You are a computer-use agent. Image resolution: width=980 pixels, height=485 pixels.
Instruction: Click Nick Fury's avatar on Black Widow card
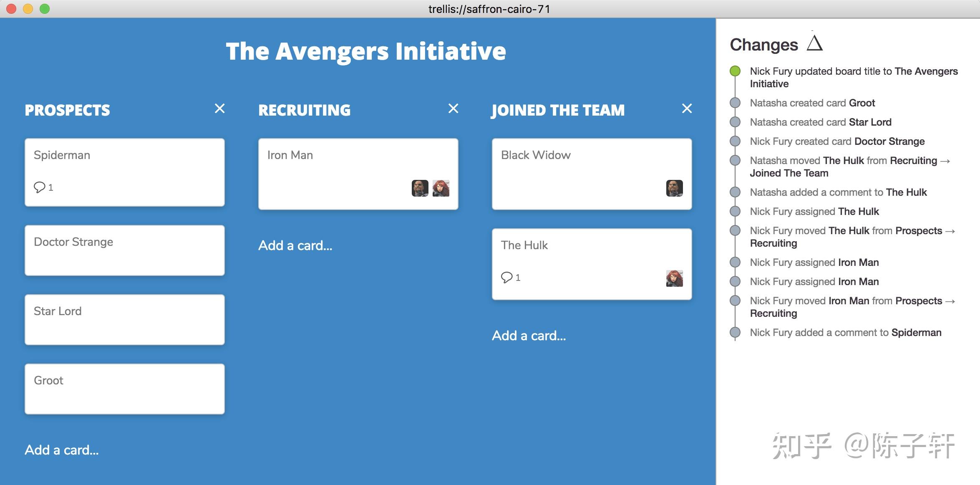[x=675, y=188]
